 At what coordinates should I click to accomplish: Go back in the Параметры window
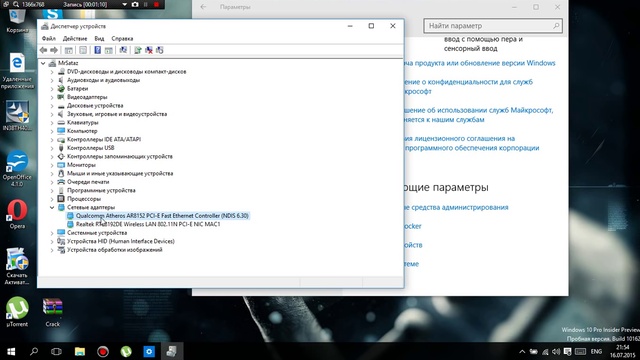[x=203, y=7]
